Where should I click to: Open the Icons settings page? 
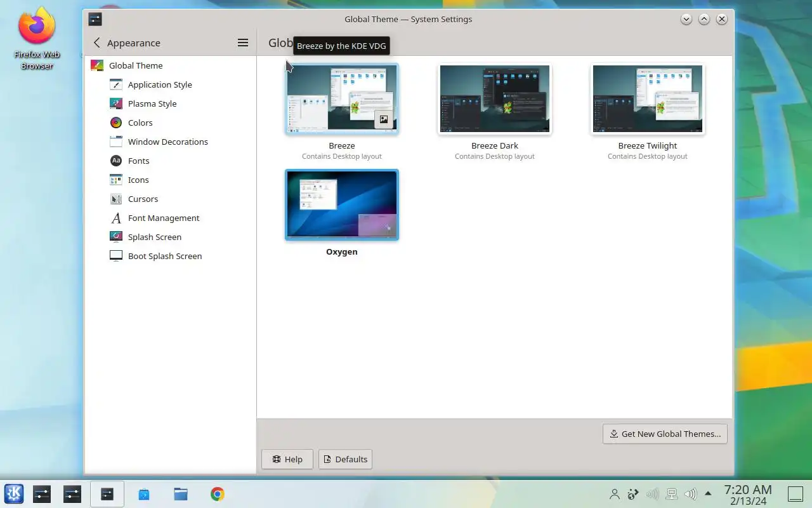click(x=170, y=180)
